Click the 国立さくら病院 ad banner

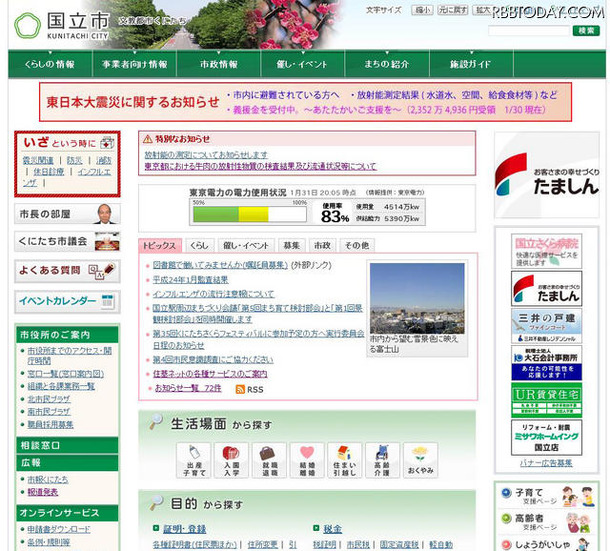click(x=547, y=251)
